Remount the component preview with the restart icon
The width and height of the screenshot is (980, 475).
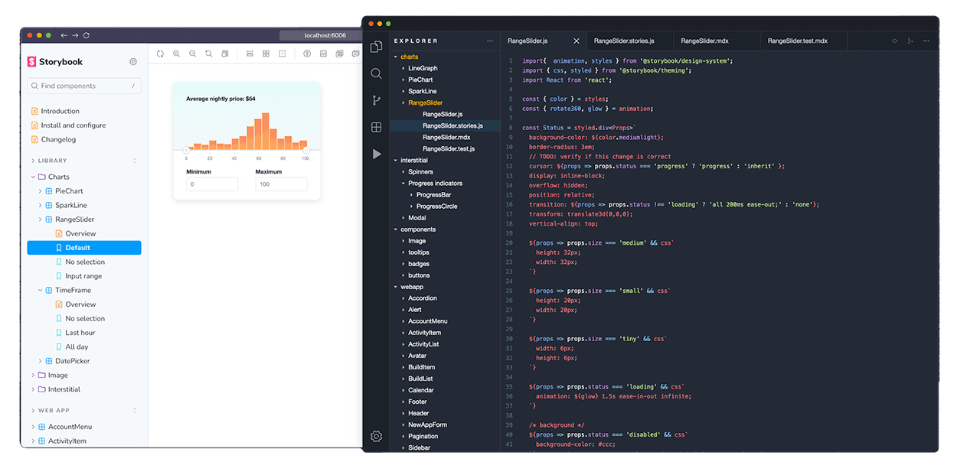click(160, 53)
